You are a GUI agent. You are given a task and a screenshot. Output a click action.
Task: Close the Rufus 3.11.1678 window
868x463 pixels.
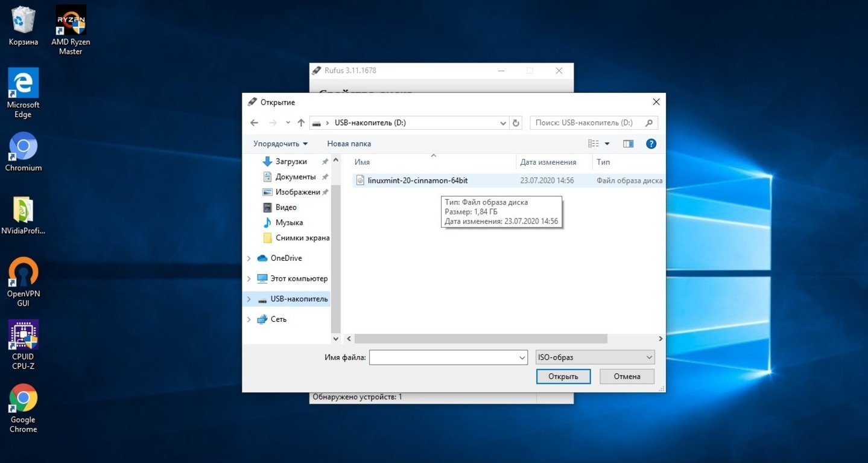tap(559, 71)
